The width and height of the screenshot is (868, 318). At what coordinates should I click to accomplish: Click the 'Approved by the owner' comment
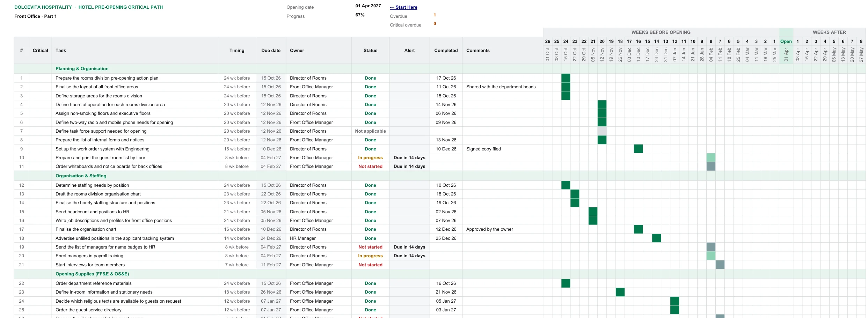[490, 229]
